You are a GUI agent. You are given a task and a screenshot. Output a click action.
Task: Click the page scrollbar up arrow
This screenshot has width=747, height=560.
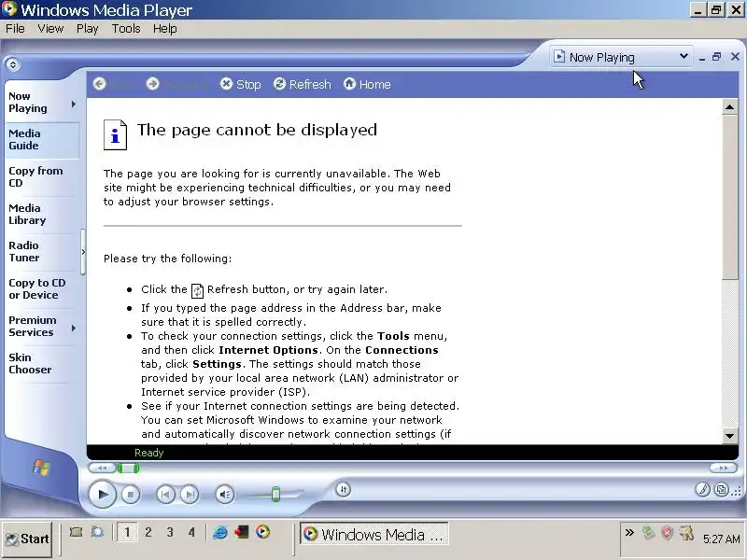(x=729, y=107)
